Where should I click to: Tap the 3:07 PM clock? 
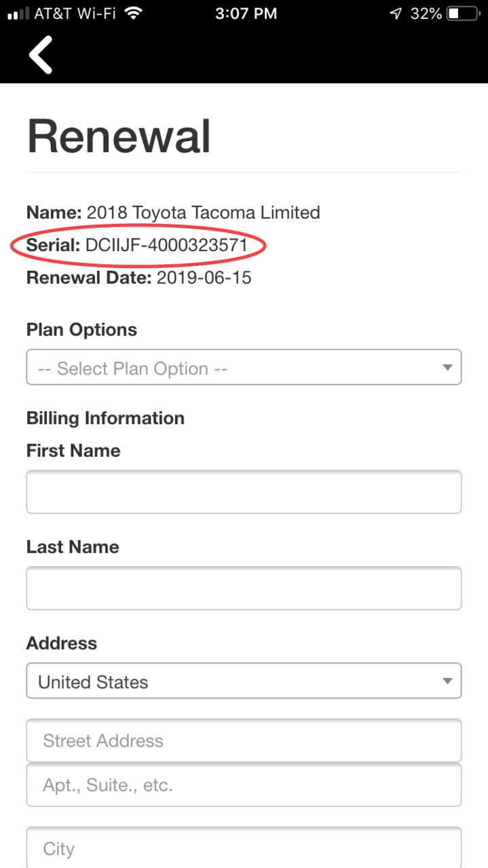click(246, 13)
